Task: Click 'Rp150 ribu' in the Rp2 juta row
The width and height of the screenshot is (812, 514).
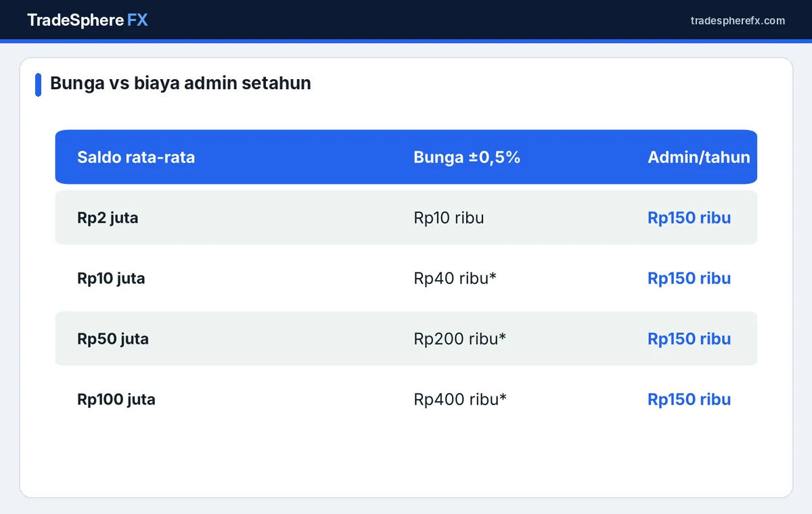Action: pyautogui.click(x=689, y=218)
